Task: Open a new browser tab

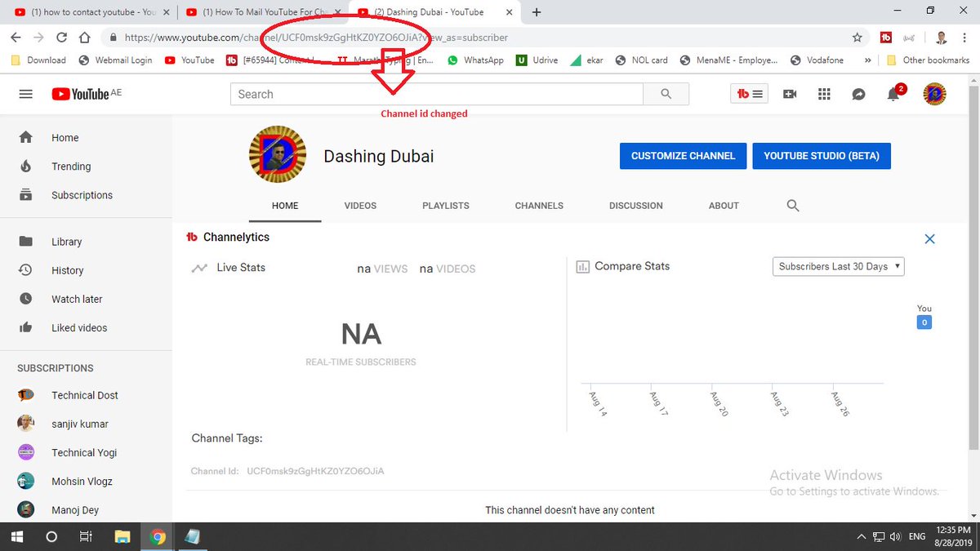Action: pos(537,12)
